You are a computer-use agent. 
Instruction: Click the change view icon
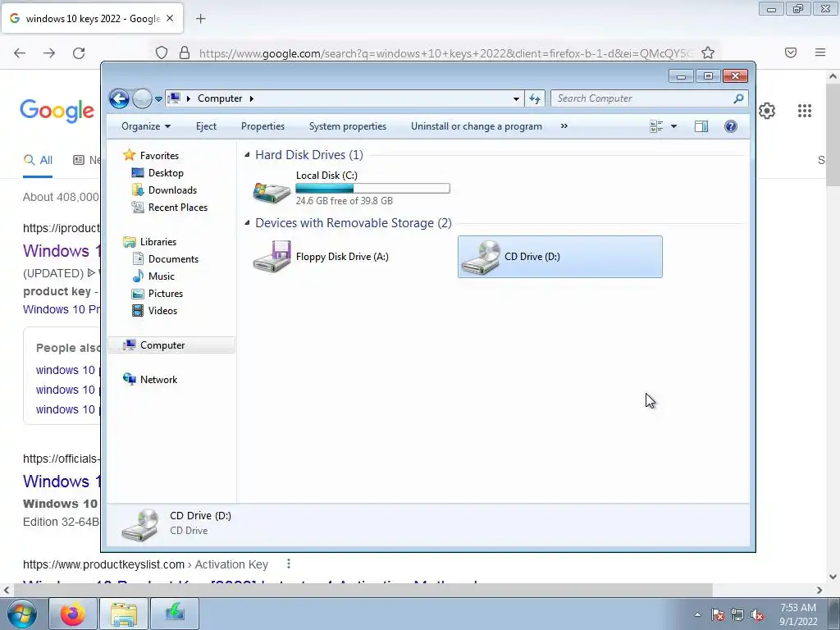tap(656, 126)
